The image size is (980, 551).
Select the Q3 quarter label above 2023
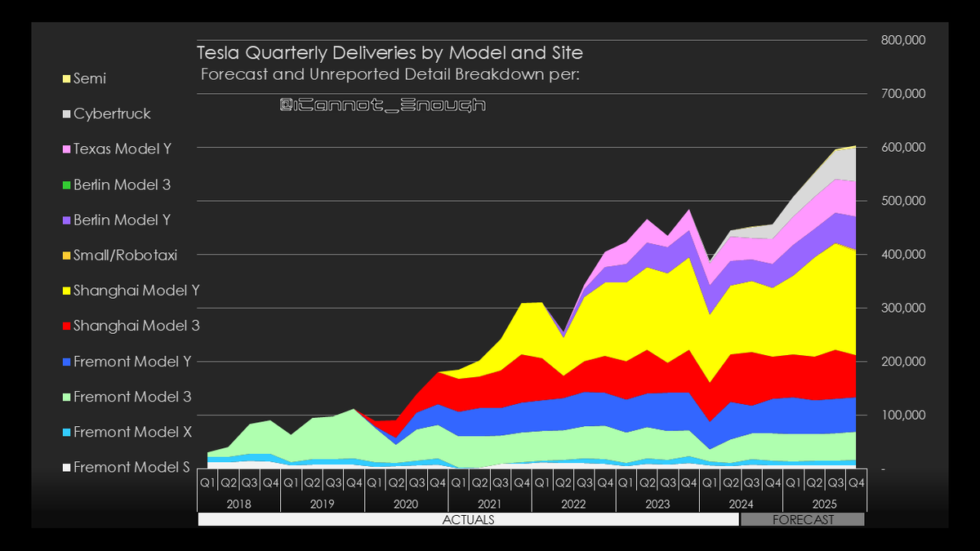(668, 482)
